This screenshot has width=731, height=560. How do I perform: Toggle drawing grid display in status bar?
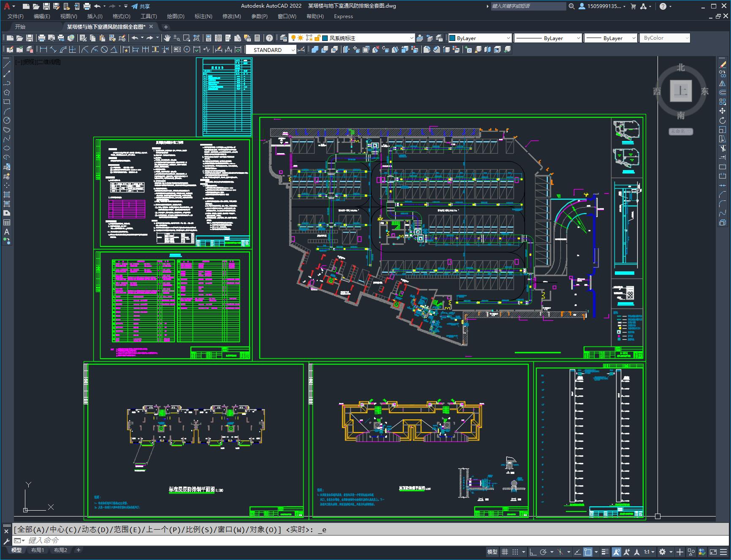[x=505, y=552]
